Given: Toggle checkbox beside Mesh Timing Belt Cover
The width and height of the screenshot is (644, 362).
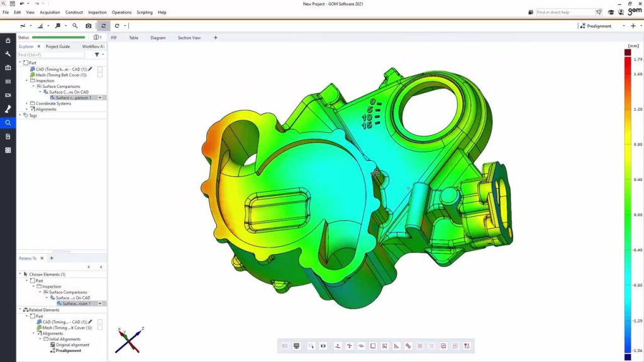Looking at the screenshot, I should point(100,75).
